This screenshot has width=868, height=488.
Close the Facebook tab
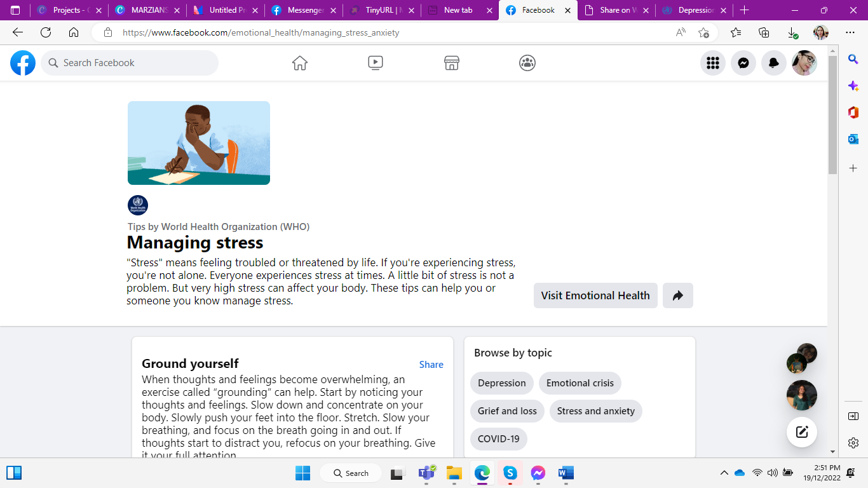[568, 10]
